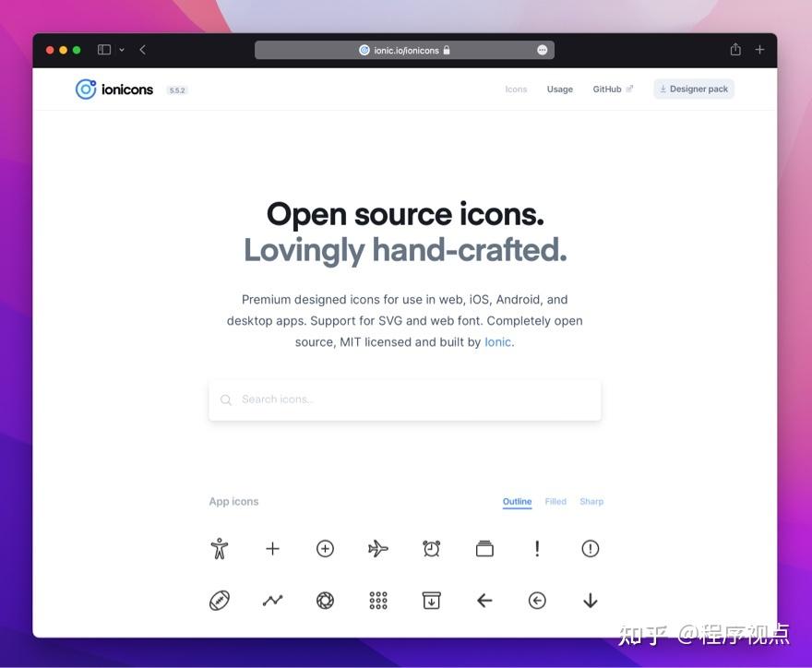Keep Outline icon style selected

[x=516, y=501]
